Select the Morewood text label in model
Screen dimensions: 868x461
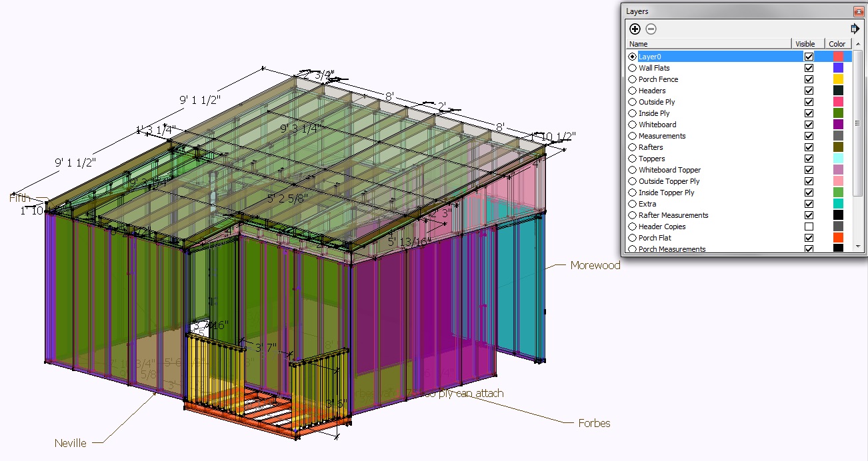coord(595,265)
